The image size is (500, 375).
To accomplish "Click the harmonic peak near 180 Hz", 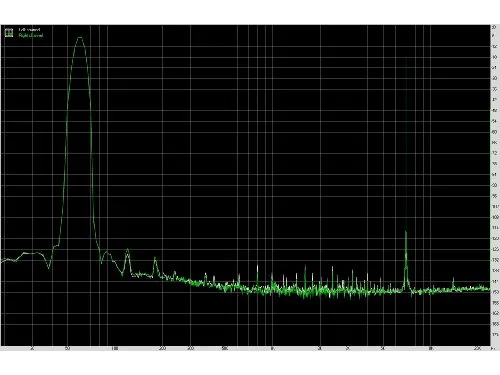I will coord(155,258).
